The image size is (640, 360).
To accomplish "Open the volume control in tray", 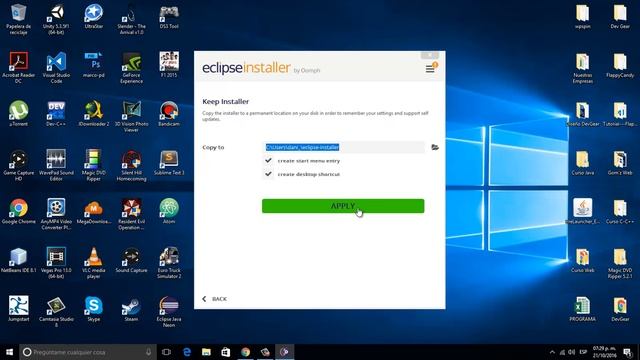I will [x=571, y=352].
